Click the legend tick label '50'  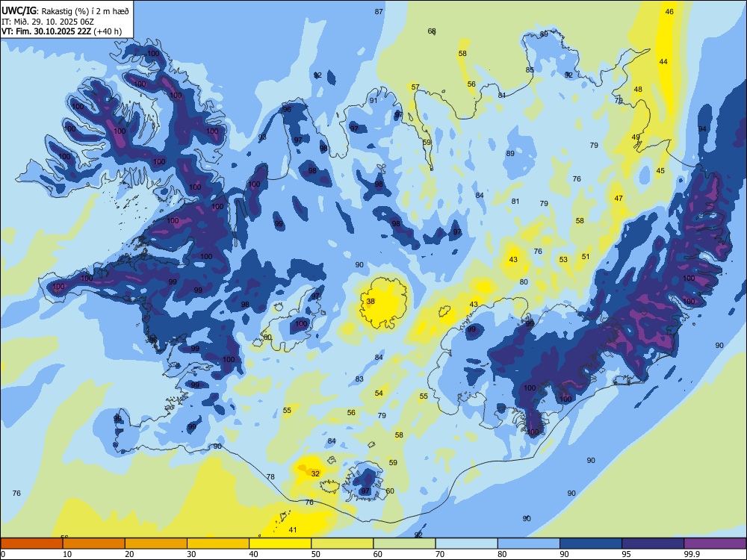(316, 554)
